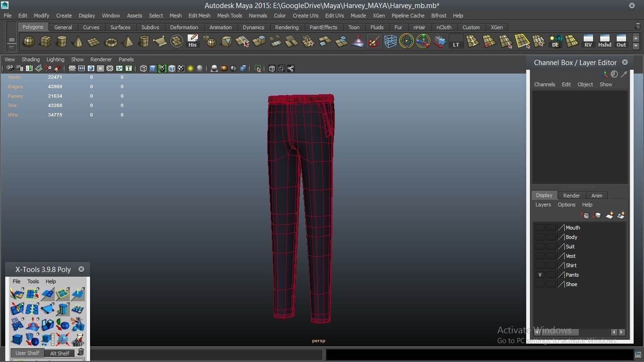Toggle visibility of the Vest layer
Viewport: 644px width, 362px height.
click(540, 256)
